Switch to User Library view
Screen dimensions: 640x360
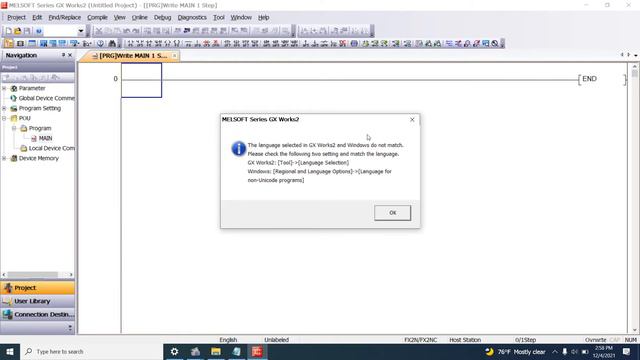38,301
